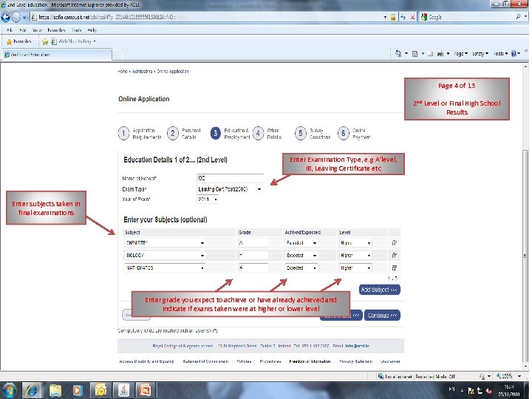This screenshot has height=399, width=532.
Task: Click the browser address bar URL
Action: (x=207, y=17)
